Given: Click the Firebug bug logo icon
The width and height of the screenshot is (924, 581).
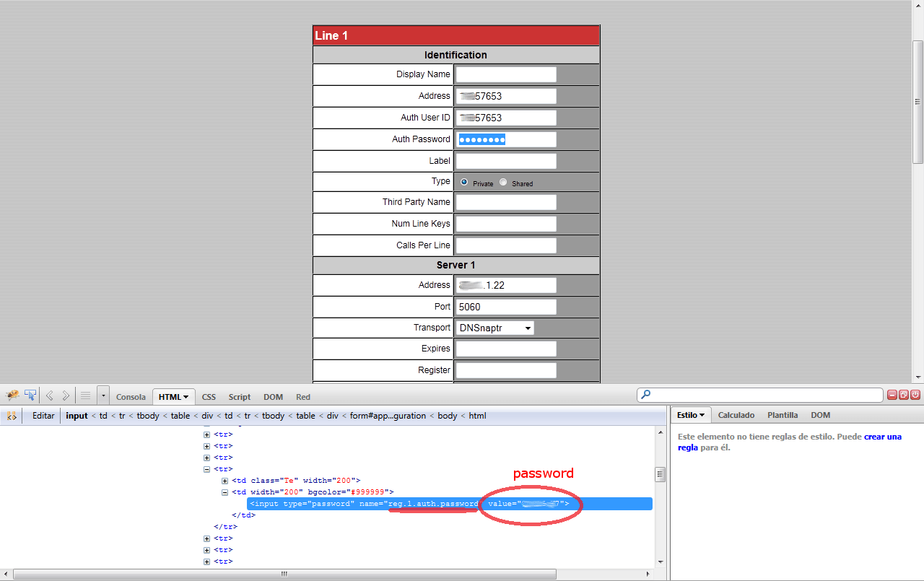Looking at the screenshot, I should (12, 396).
